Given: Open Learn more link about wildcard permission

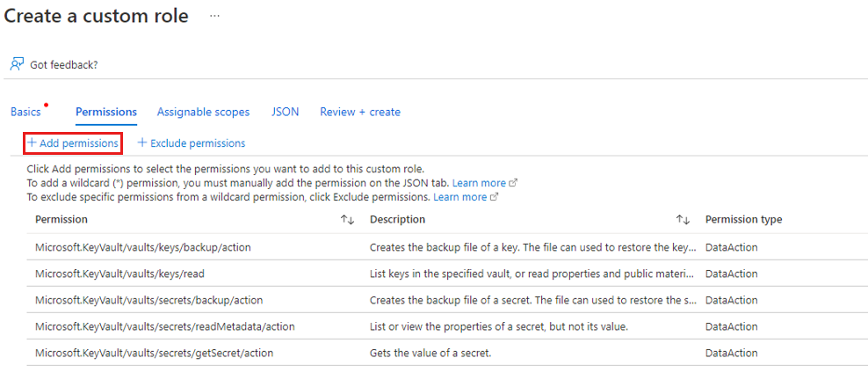Looking at the screenshot, I should (479, 183).
